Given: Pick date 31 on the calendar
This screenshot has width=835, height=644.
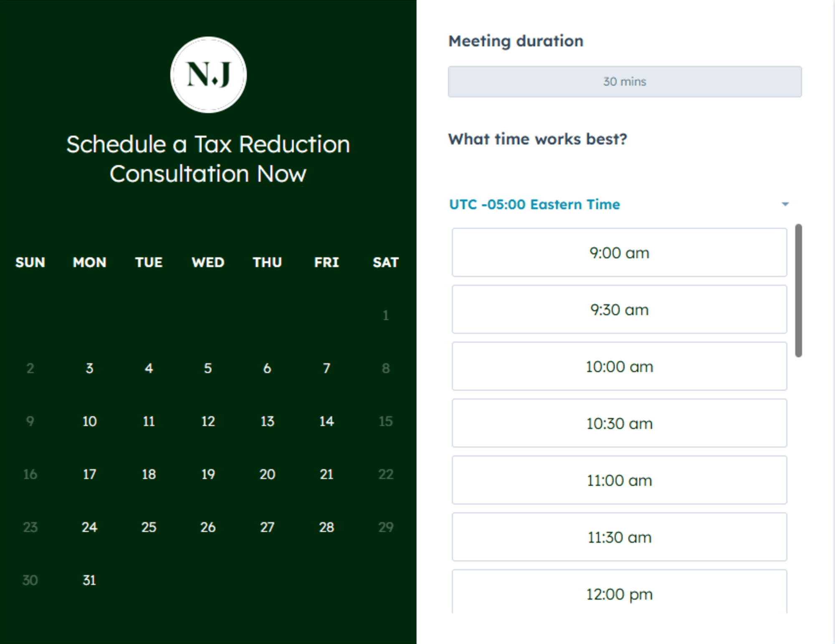Looking at the screenshot, I should (89, 580).
